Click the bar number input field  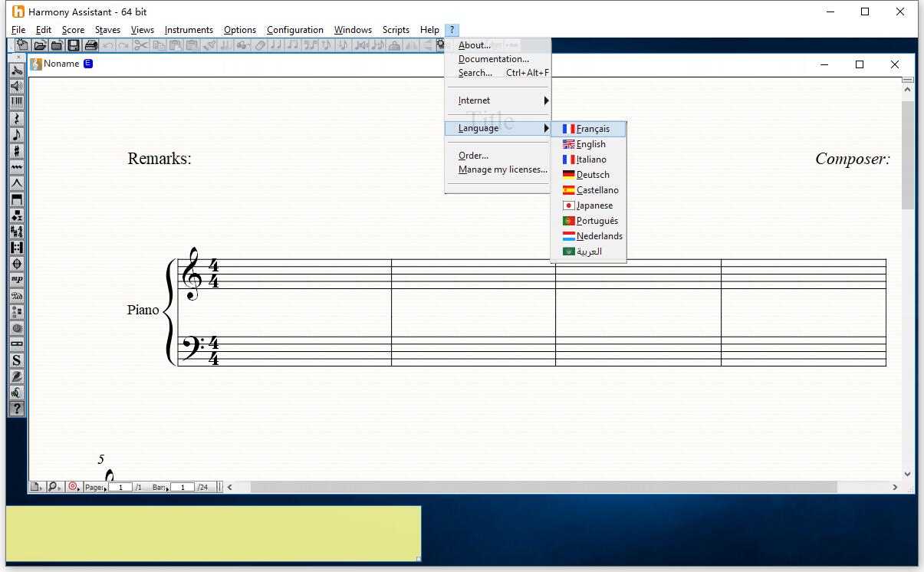pos(182,487)
